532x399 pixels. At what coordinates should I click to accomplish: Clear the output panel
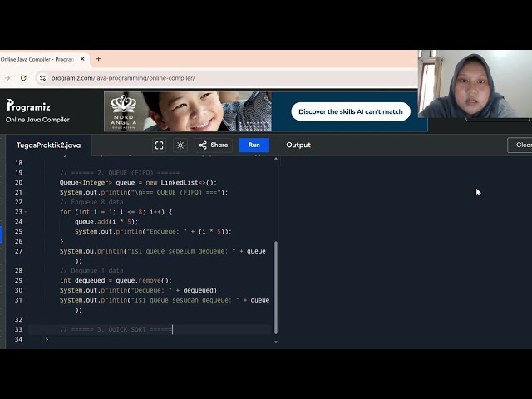520,145
